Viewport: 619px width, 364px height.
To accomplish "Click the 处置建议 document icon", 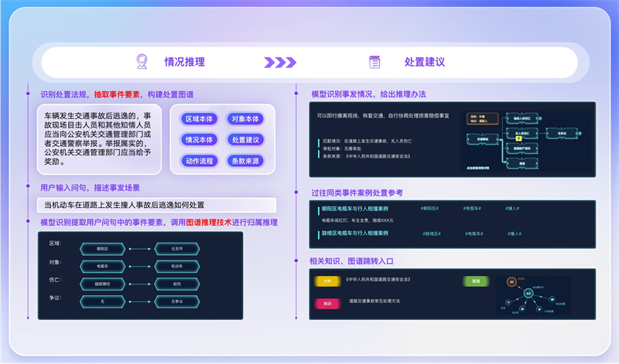I will tap(374, 62).
